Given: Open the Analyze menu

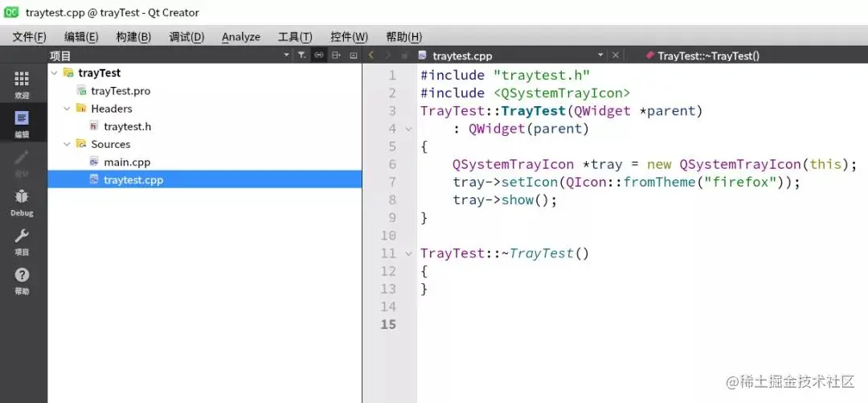Looking at the screenshot, I should [241, 36].
